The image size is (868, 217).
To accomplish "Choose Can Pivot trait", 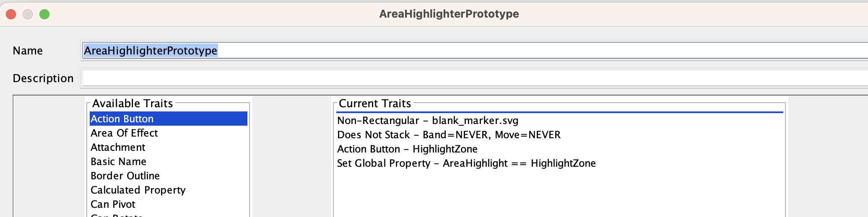I will click(168, 204).
